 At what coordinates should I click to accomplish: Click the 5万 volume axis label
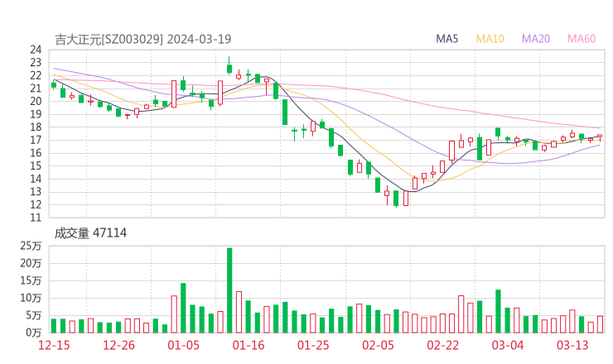point(34,315)
